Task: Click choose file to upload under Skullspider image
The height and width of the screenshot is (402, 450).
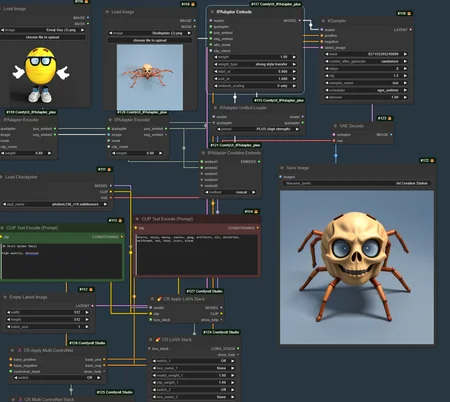Action: [x=150, y=40]
